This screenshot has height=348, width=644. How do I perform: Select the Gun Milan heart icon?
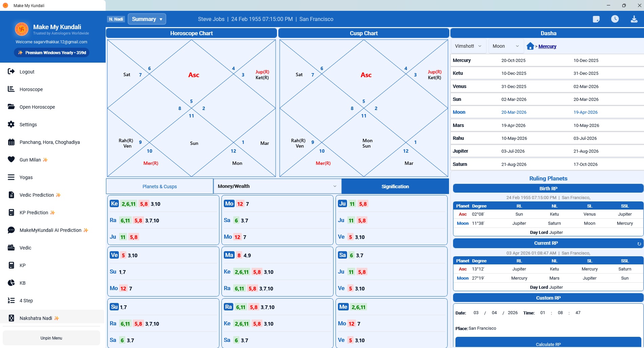pyautogui.click(x=11, y=159)
